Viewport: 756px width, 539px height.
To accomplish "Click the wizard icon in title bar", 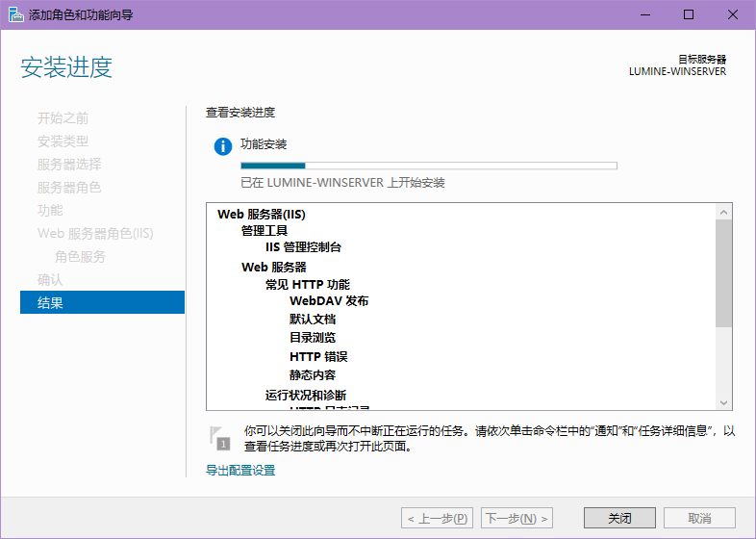I will click(14, 14).
